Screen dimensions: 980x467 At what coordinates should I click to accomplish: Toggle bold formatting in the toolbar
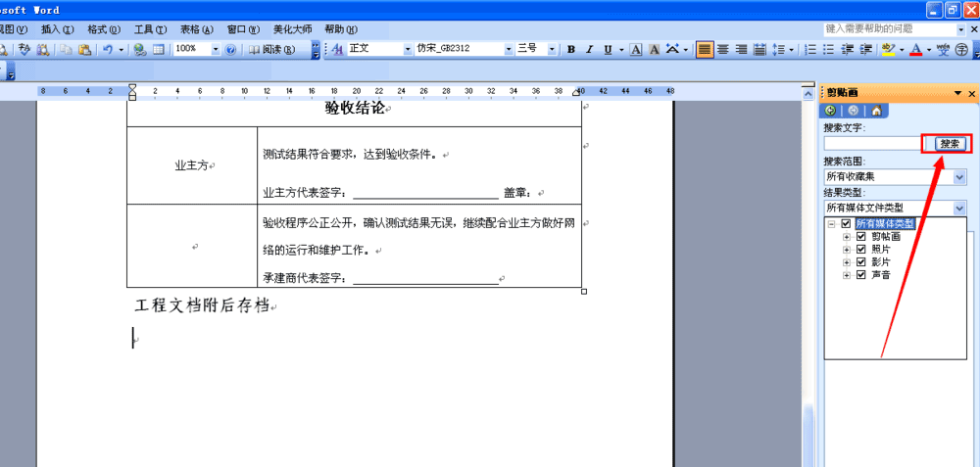click(571, 49)
